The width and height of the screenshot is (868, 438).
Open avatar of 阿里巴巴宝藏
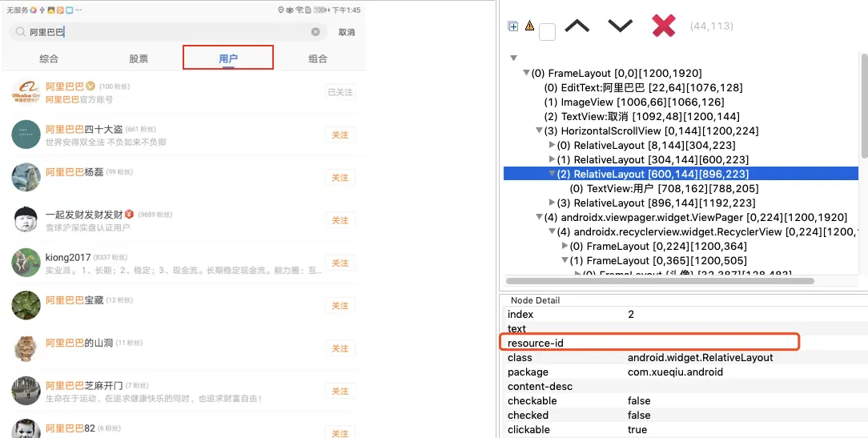tap(26, 305)
